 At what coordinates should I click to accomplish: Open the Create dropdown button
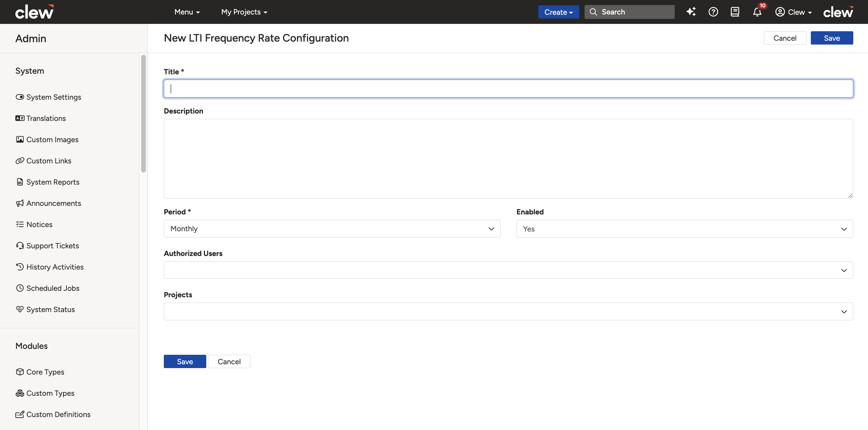(558, 12)
